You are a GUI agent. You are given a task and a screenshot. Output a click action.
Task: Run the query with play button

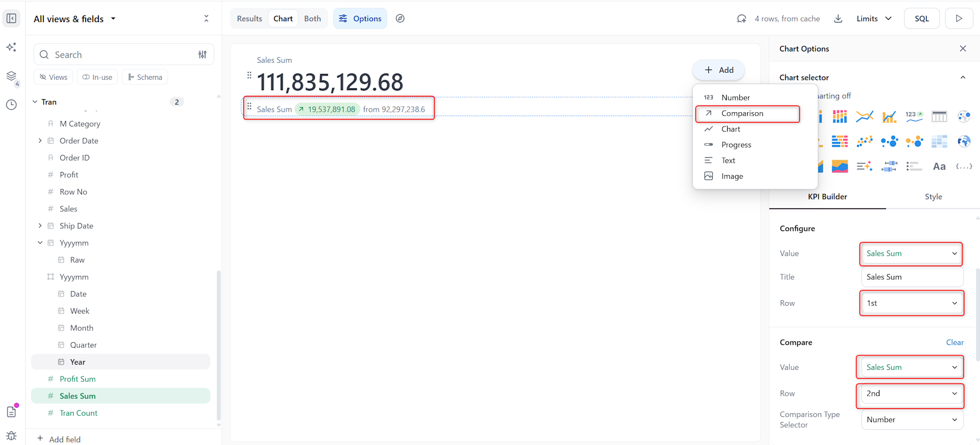[959, 19]
